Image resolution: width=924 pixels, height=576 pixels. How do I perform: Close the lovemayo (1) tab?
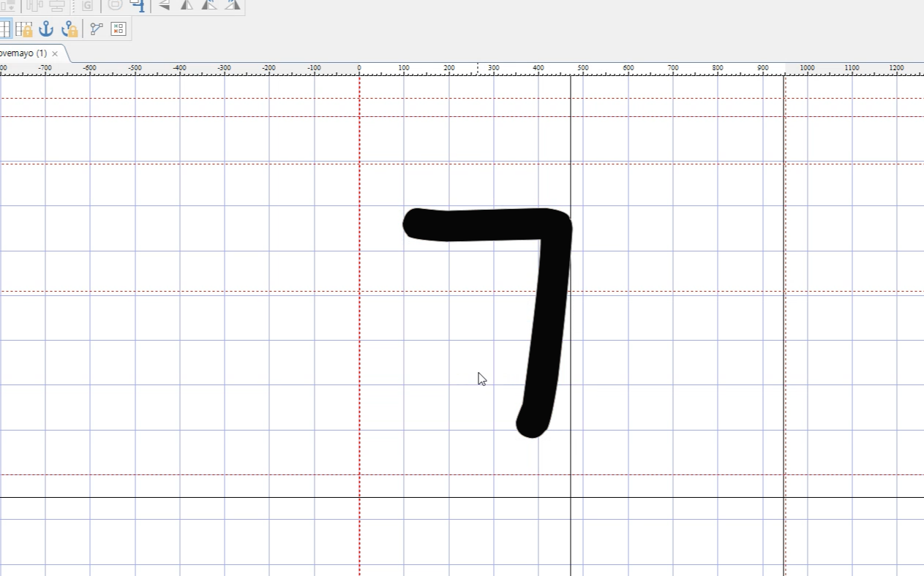(x=55, y=53)
